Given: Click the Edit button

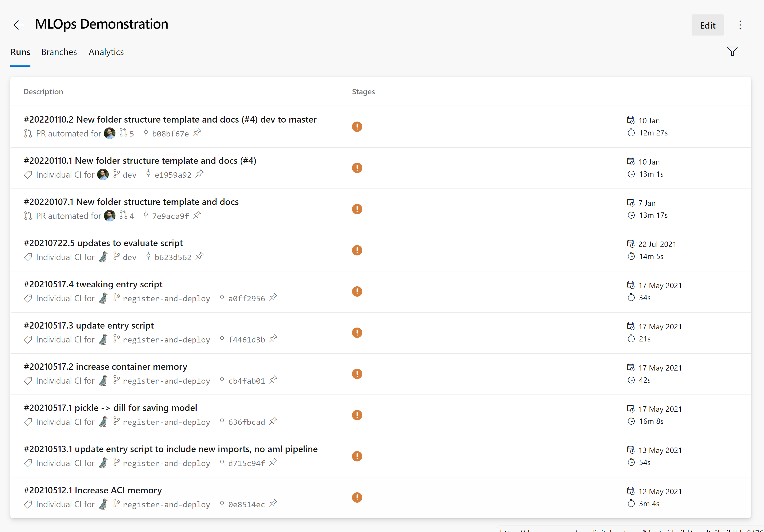Looking at the screenshot, I should tap(707, 25).
